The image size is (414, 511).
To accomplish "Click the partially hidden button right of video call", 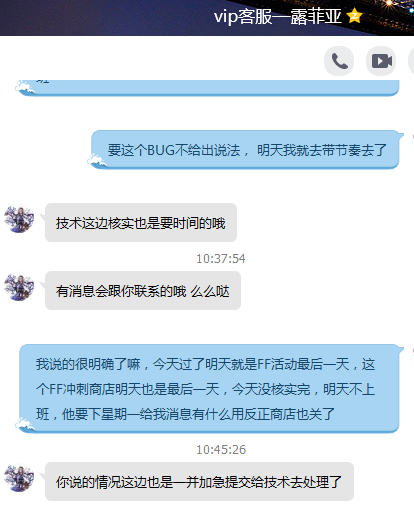I will pyautogui.click(x=411, y=61).
